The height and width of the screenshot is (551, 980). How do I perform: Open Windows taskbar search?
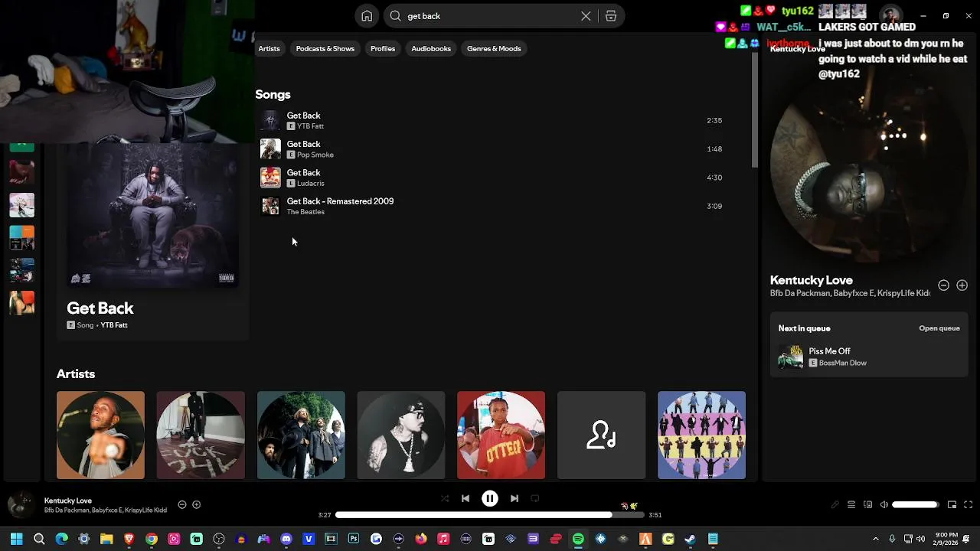tap(39, 539)
